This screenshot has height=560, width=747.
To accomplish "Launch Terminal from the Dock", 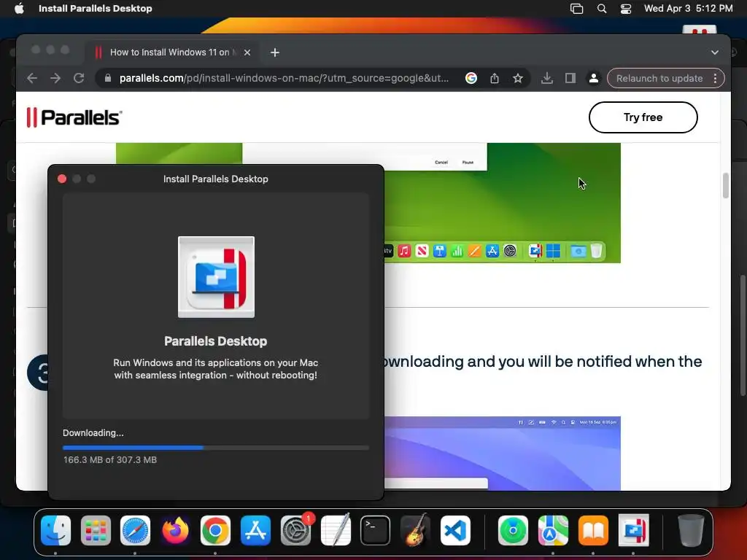I will (376, 530).
